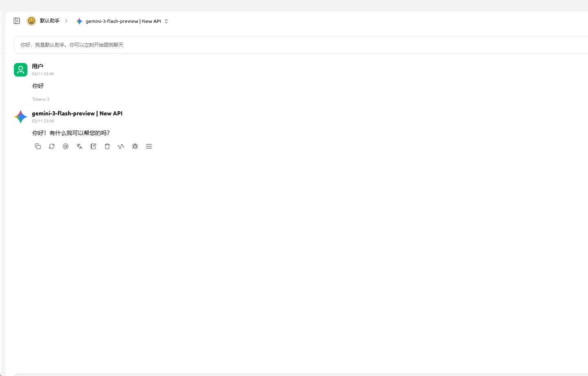Click the assistant prompt banner text
588x376 pixels.
tap(72, 45)
